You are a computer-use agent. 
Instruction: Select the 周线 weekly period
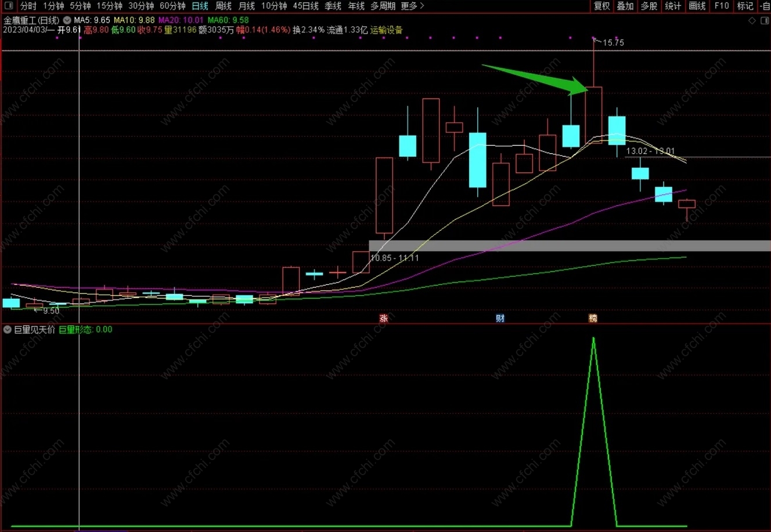[x=224, y=6]
